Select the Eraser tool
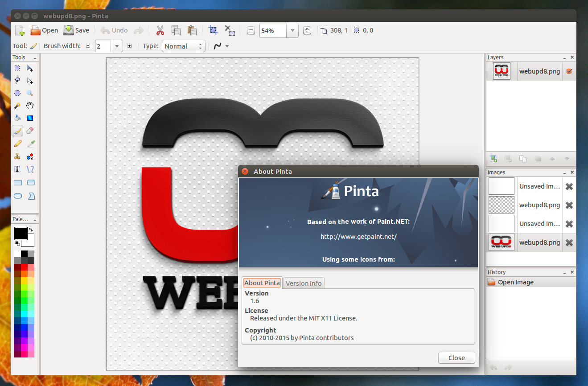Viewport: 588px width, 386px height. pos(30,131)
